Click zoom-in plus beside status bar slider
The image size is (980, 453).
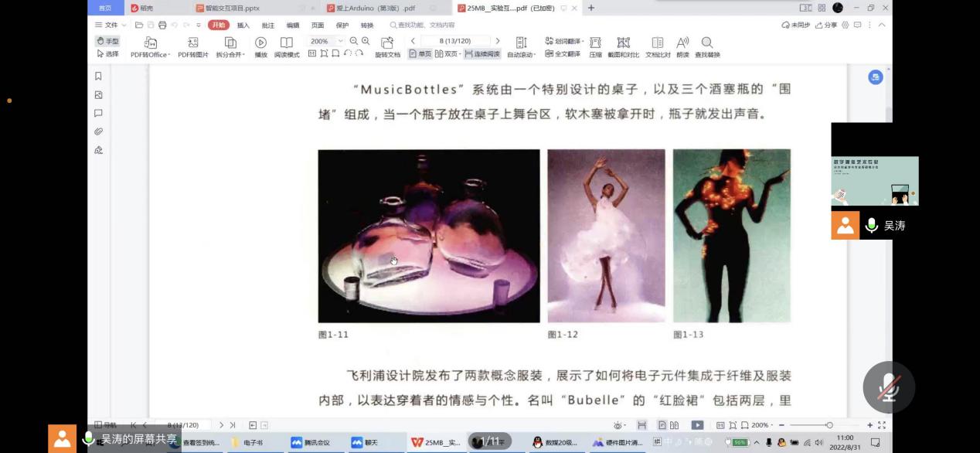point(869,425)
